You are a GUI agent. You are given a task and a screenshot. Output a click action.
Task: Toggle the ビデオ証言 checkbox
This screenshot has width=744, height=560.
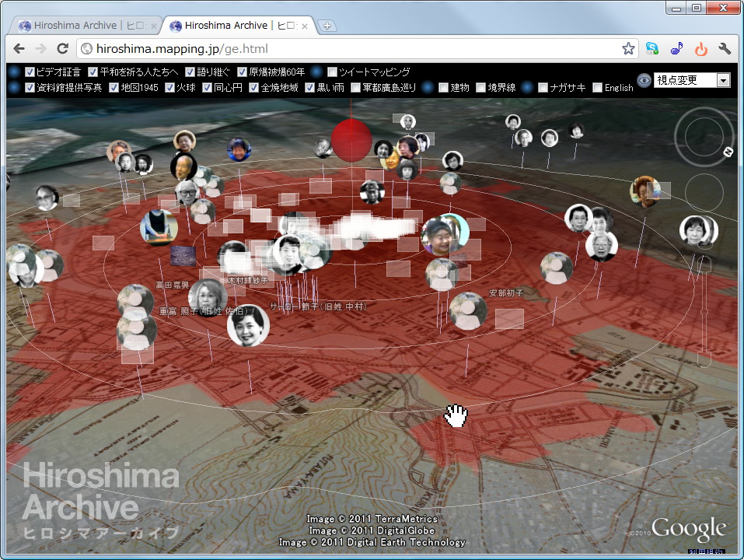click(30, 72)
